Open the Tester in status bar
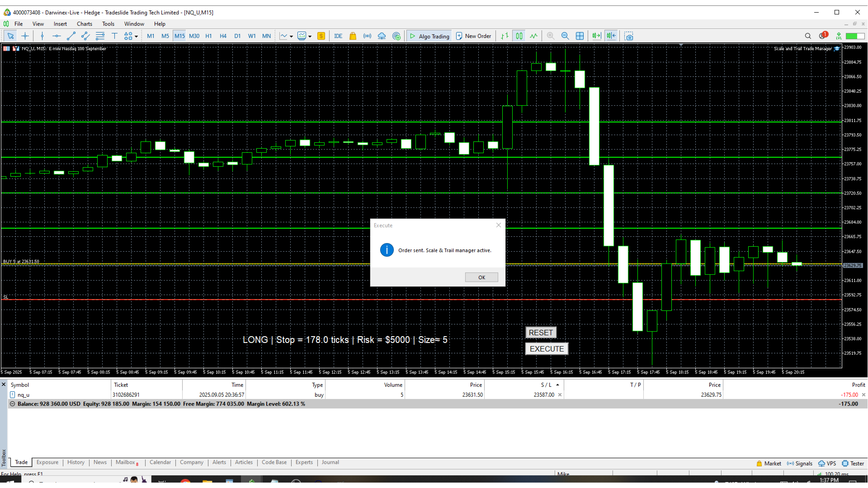 pos(853,464)
